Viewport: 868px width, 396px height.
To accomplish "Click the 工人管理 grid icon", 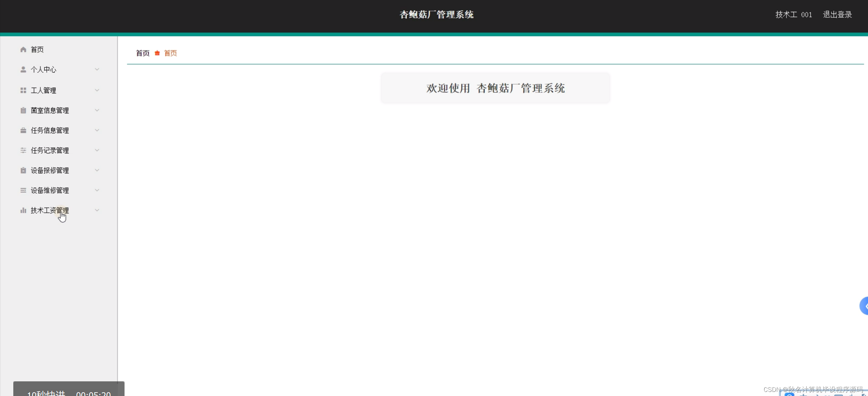I will pyautogui.click(x=23, y=90).
